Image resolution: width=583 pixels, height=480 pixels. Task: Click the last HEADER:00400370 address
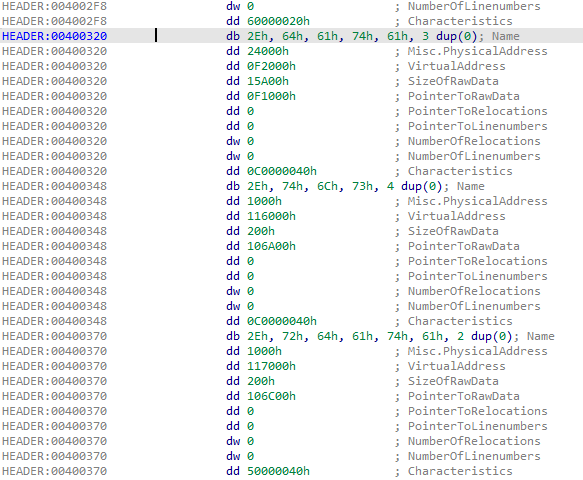[x=55, y=471]
